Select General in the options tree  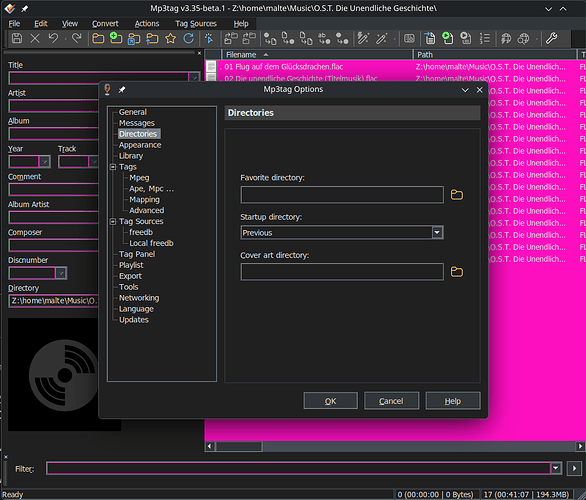pyautogui.click(x=133, y=112)
